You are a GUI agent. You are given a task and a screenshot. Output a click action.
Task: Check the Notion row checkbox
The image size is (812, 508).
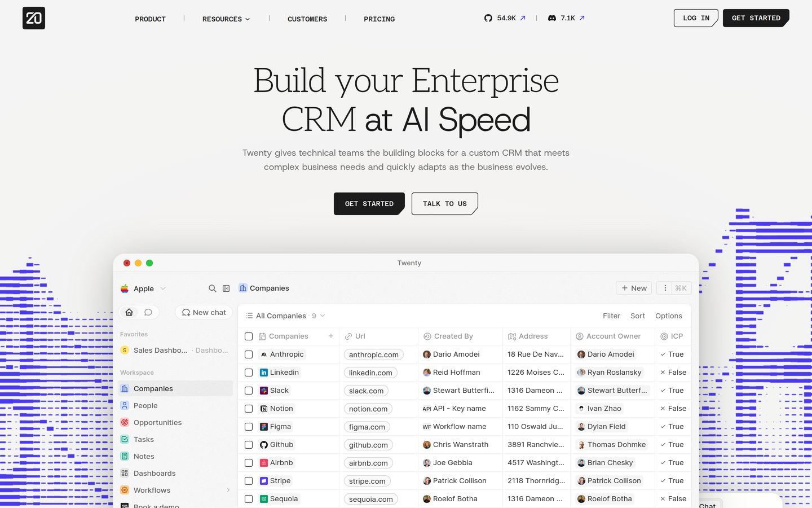pyautogui.click(x=249, y=409)
